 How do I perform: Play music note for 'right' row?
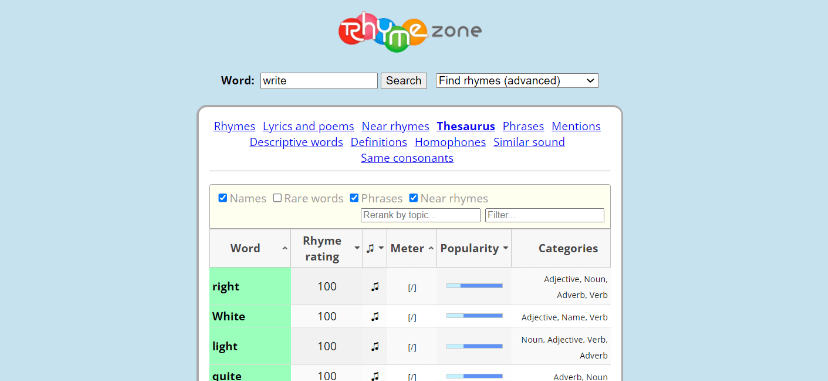pyautogui.click(x=375, y=287)
